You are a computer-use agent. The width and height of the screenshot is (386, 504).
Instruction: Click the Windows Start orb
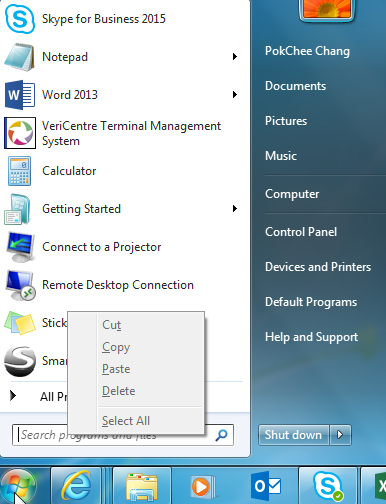click(x=18, y=486)
